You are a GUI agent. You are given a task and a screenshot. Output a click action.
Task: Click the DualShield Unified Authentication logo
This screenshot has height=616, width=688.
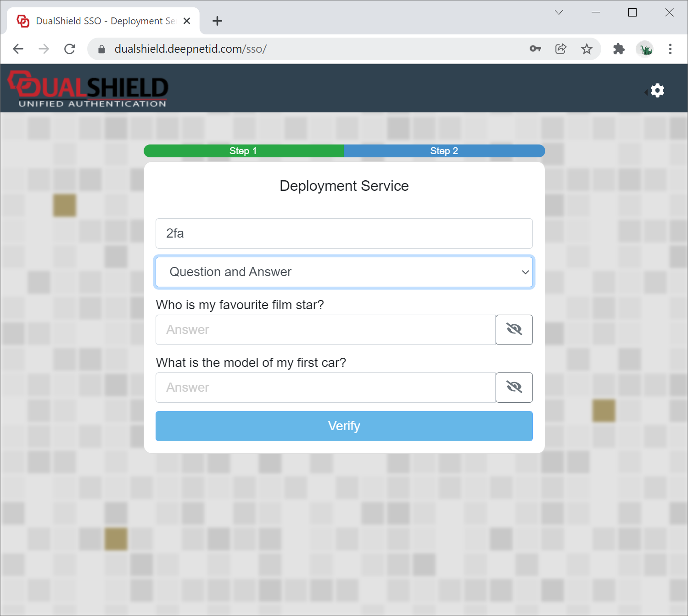pyautogui.click(x=88, y=89)
